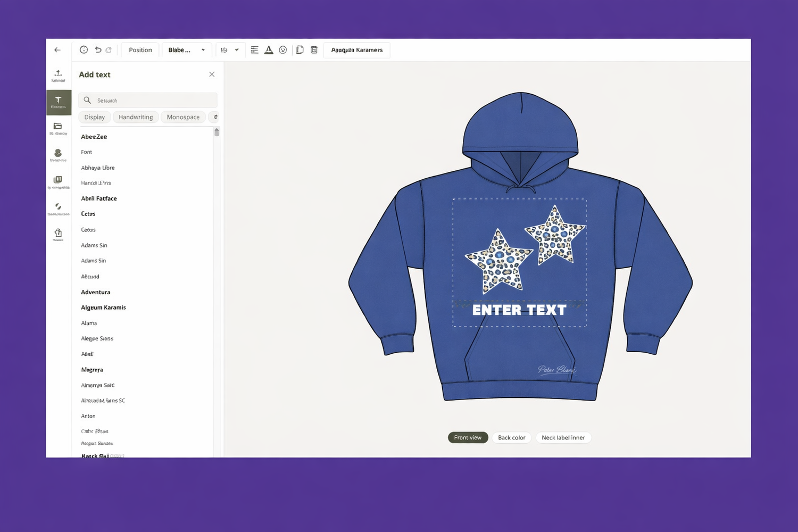Open the Blabe font dropdown
The width and height of the screenshot is (798, 532).
click(x=187, y=50)
